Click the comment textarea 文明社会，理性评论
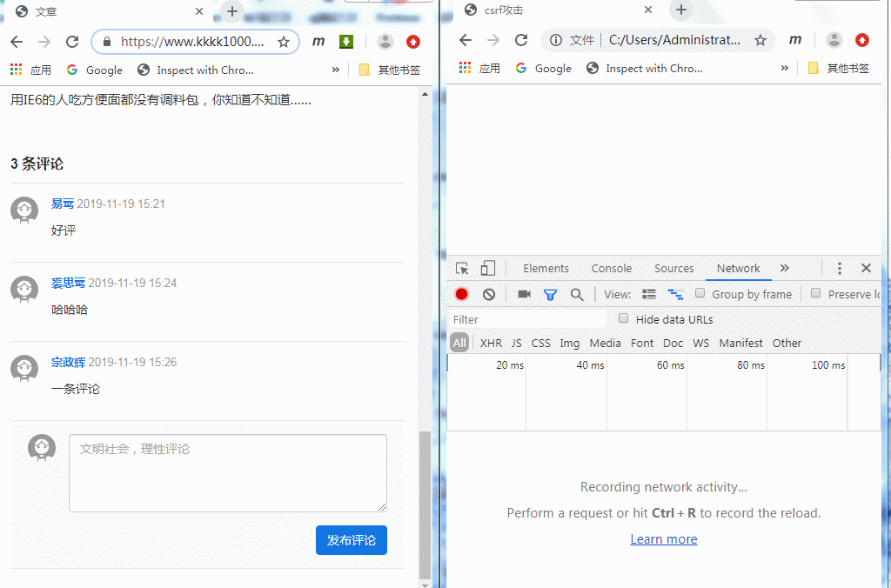The width and height of the screenshot is (891, 588). (x=228, y=473)
